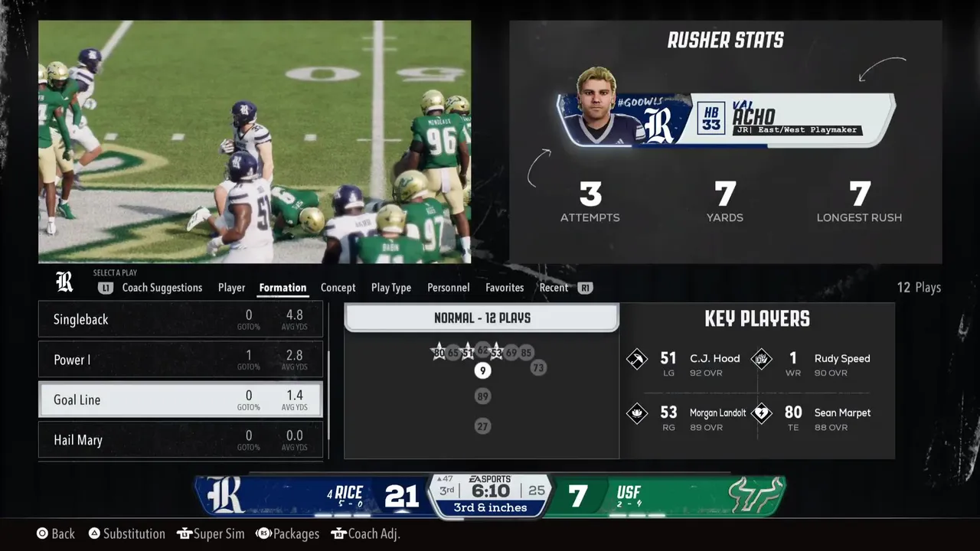Viewport: 980px width, 551px height.
Task: Click the 12 Plays counter
Action: (919, 288)
